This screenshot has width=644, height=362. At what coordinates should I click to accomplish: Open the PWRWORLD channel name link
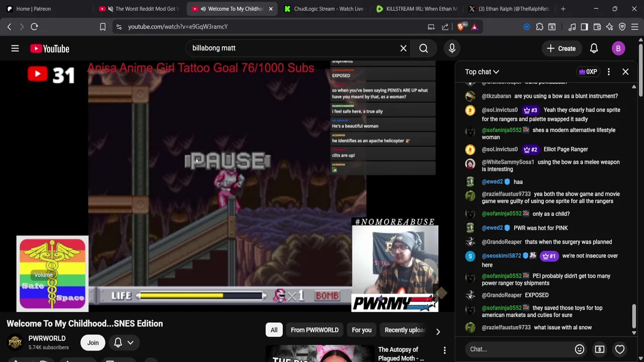tap(47, 338)
